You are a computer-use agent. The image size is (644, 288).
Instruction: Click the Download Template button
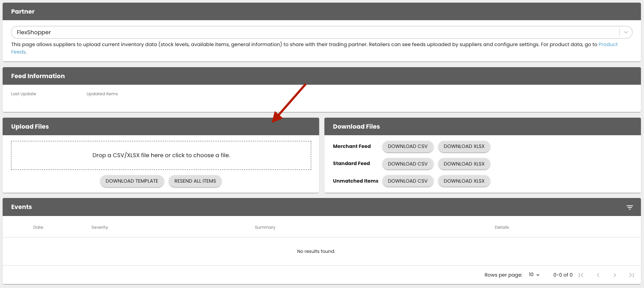[x=132, y=181]
